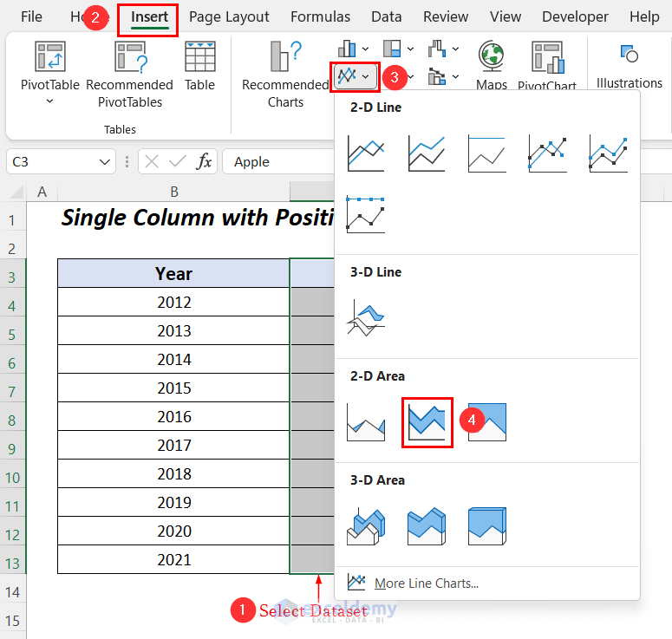Select row 14 header

(x=12, y=592)
